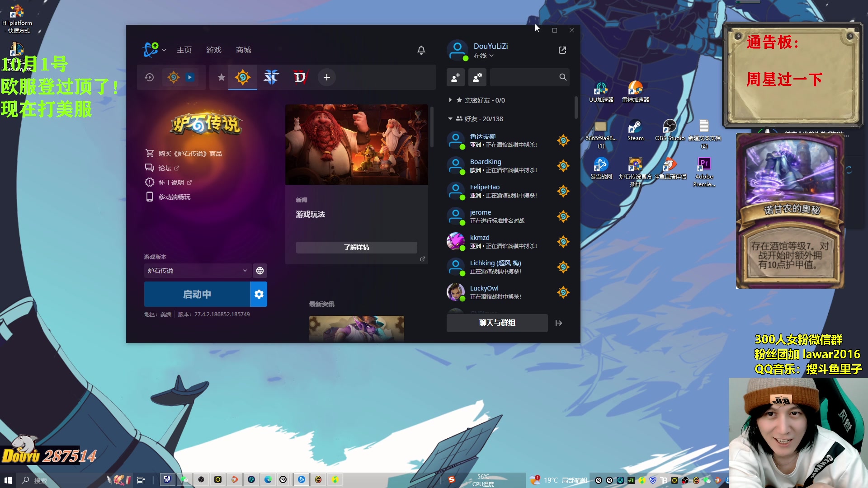Go to the 主页 home tab
Image resolution: width=868 pixels, height=488 pixels.
click(x=184, y=50)
